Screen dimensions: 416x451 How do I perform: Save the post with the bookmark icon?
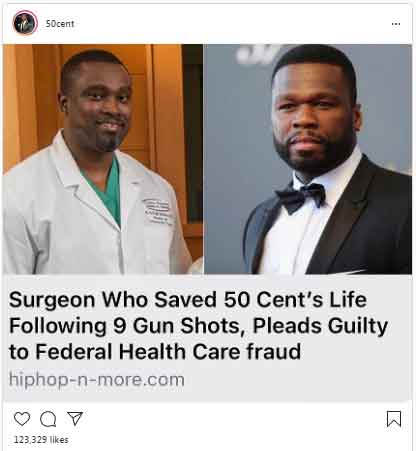coord(394,419)
